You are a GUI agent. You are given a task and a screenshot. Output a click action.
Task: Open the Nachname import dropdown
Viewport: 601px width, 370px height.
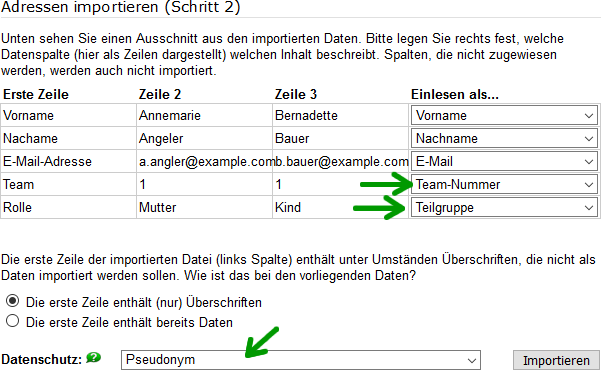pos(504,138)
